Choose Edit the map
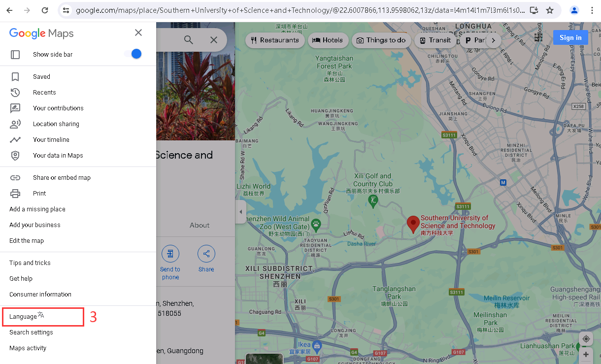 tap(27, 241)
